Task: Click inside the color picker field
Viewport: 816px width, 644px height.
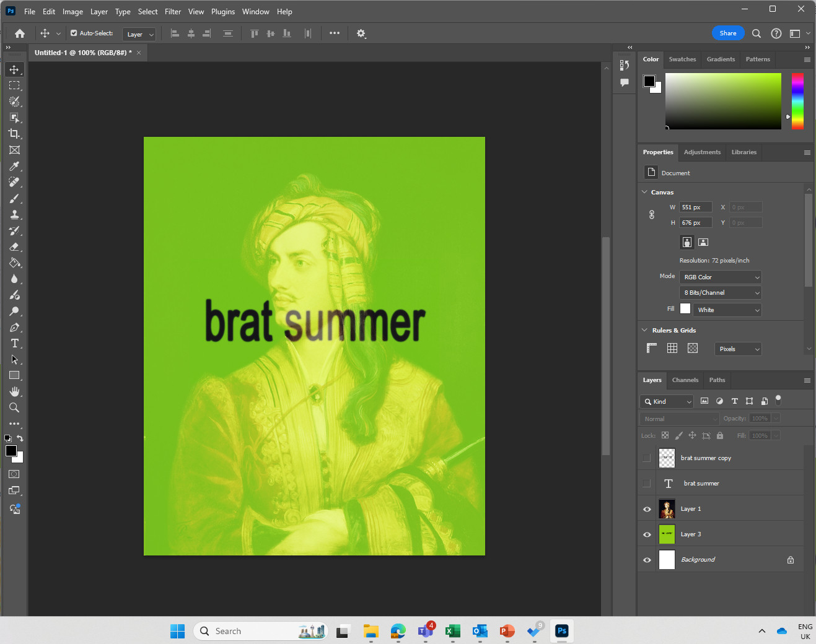Action: (x=723, y=101)
